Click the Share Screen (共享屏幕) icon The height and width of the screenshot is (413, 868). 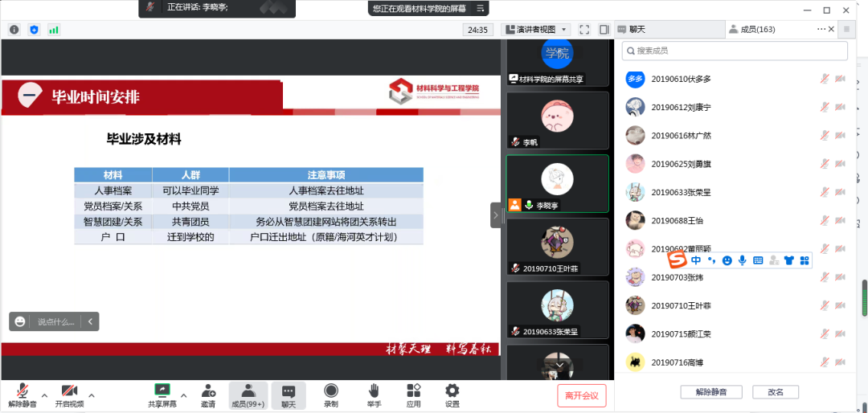coord(162,391)
